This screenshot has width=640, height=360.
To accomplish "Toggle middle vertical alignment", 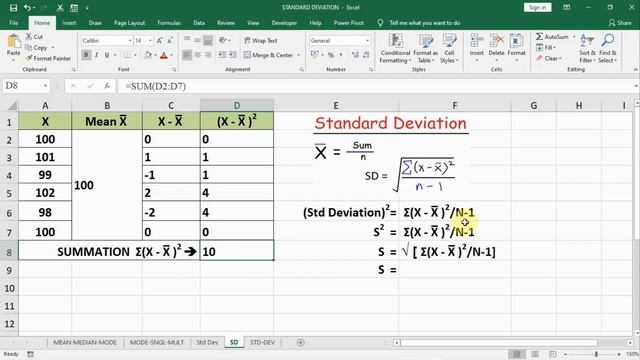I will tap(198, 40).
